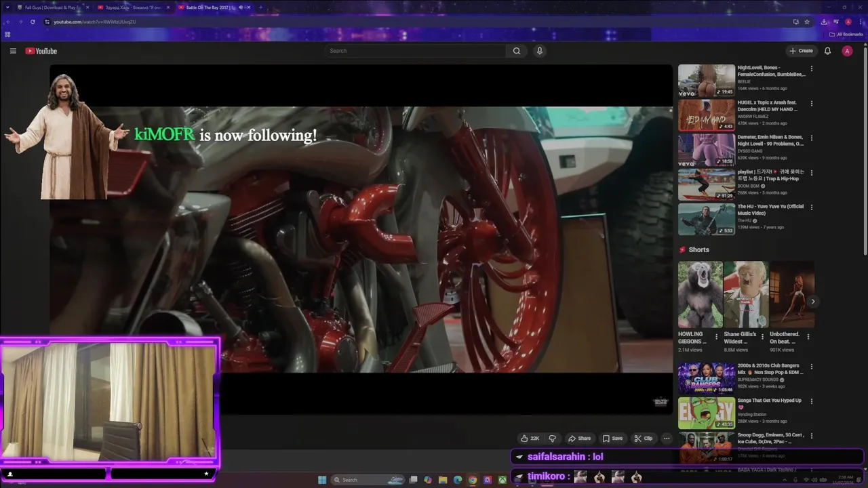The height and width of the screenshot is (488, 868).
Task: Share the video
Action: pos(579,439)
